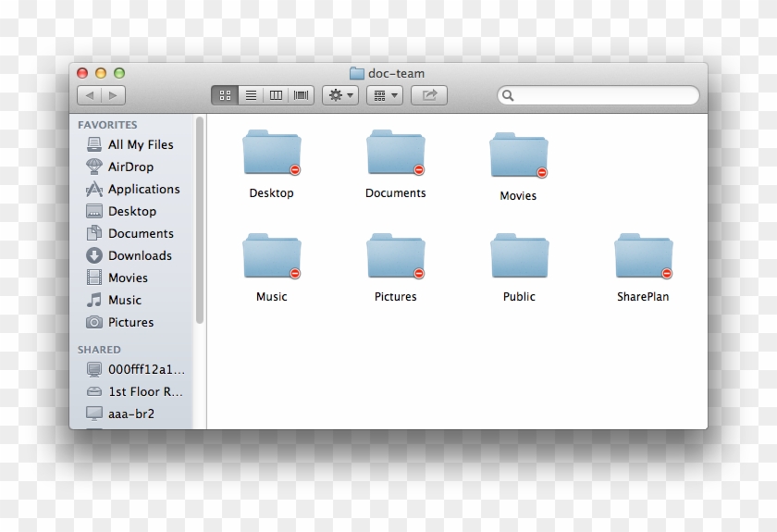Switch to list view
This screenshot has width=777, height=532.
click(x=251, y=95)
